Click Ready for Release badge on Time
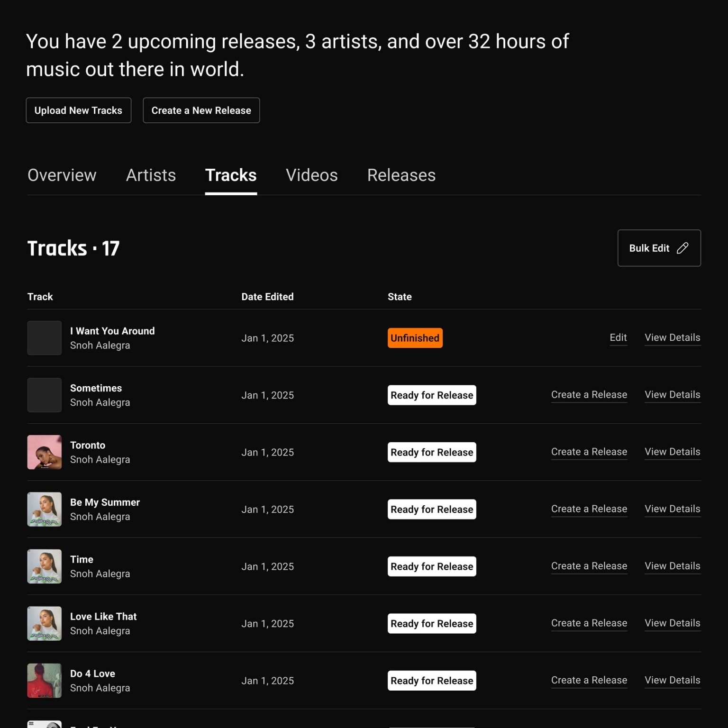The width and height of the screenshot is (728, 728). tap(431, 566)
